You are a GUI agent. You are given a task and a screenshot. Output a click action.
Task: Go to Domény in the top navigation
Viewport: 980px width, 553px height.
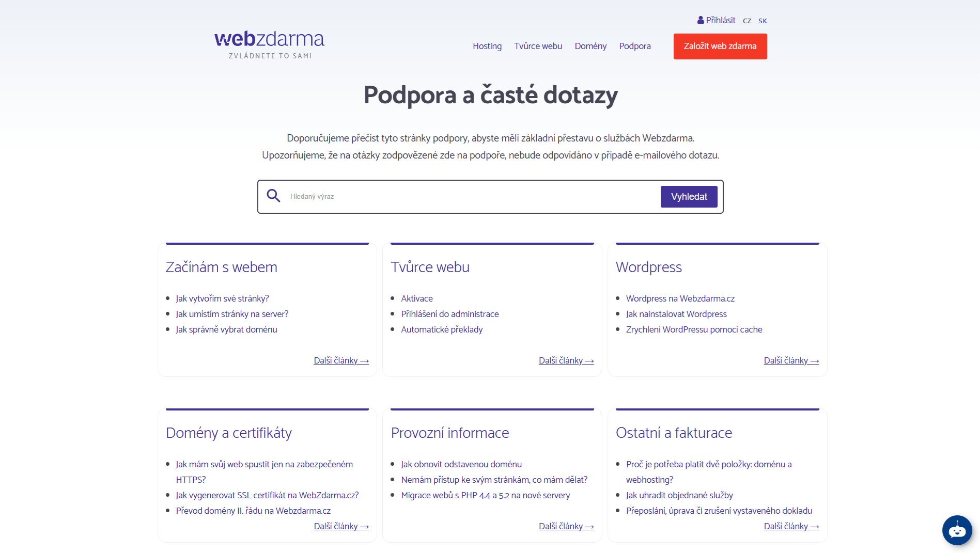click(590, 46)
